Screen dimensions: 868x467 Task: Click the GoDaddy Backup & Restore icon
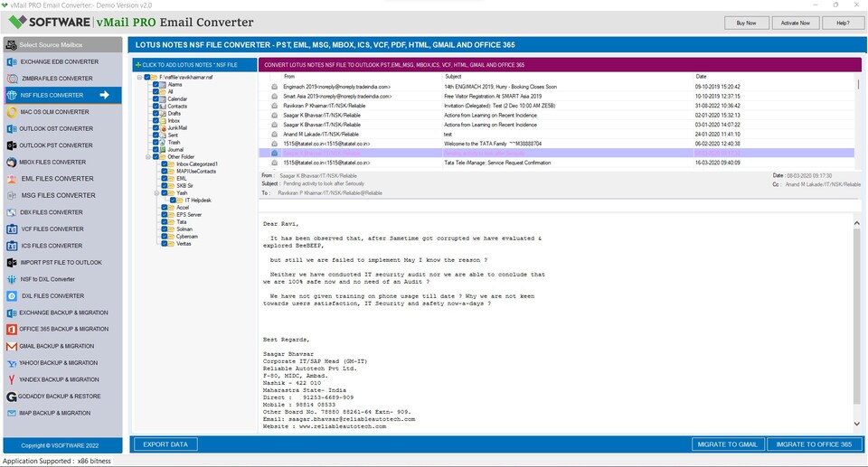(x=12, y=397)
